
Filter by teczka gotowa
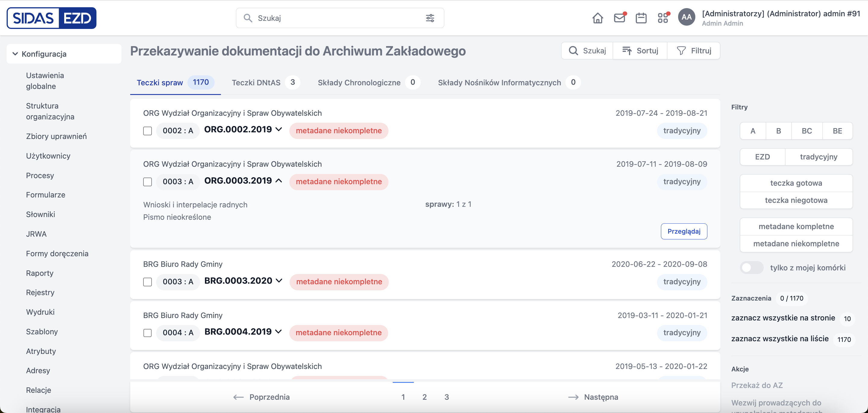click(x=796, y=183)
